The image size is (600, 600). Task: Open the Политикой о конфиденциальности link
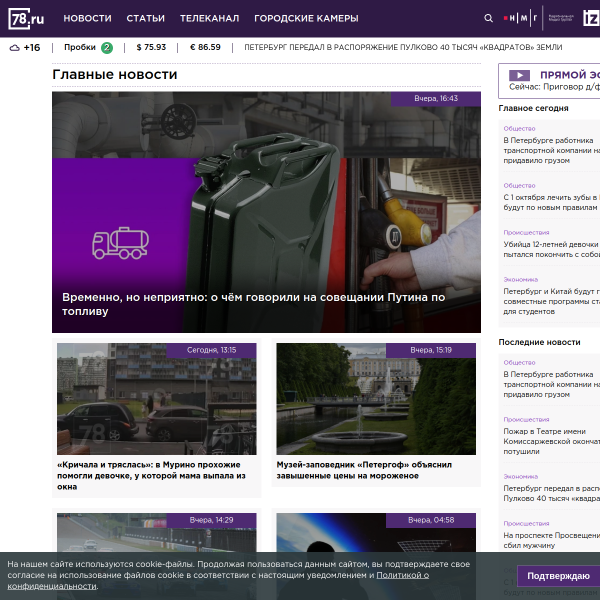click(218, 580)
